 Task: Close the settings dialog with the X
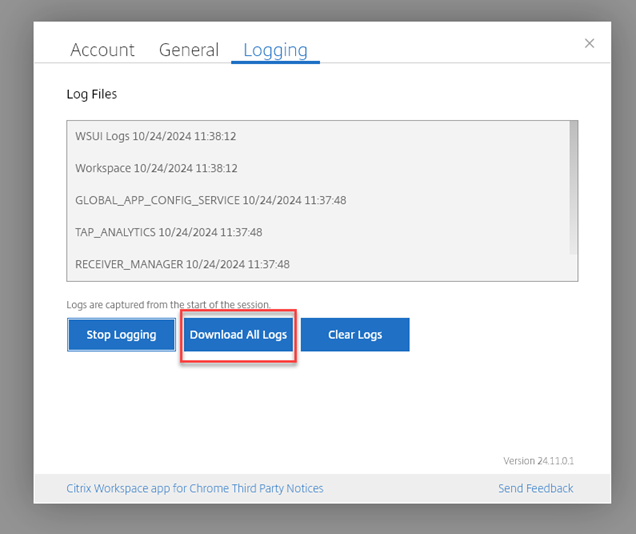(589, 43)
